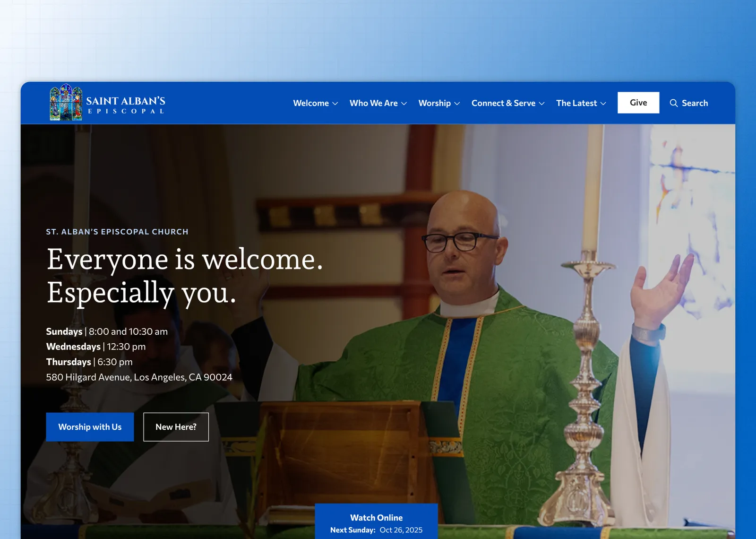Image resolution: width=756 pixels, height=539 pixels.
Task: Click the magnifying glass search icon
Action: pyautogui.click(x=674, y=103)
